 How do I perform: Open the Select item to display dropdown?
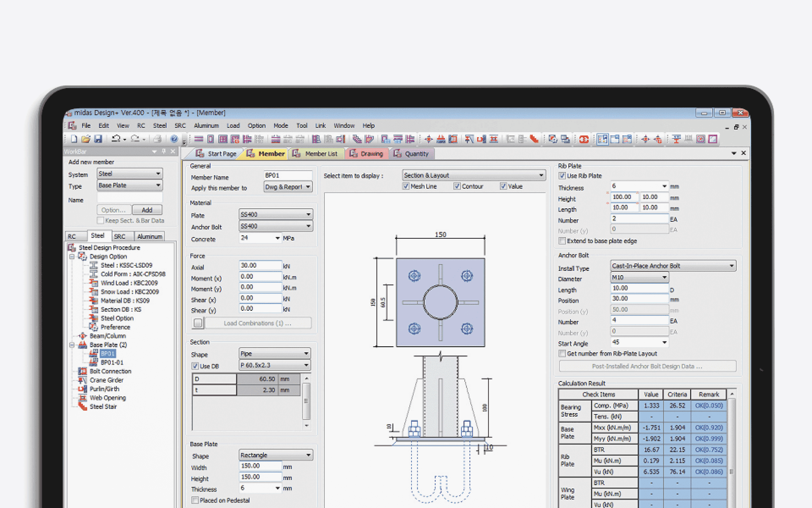[x=474, y=175]
